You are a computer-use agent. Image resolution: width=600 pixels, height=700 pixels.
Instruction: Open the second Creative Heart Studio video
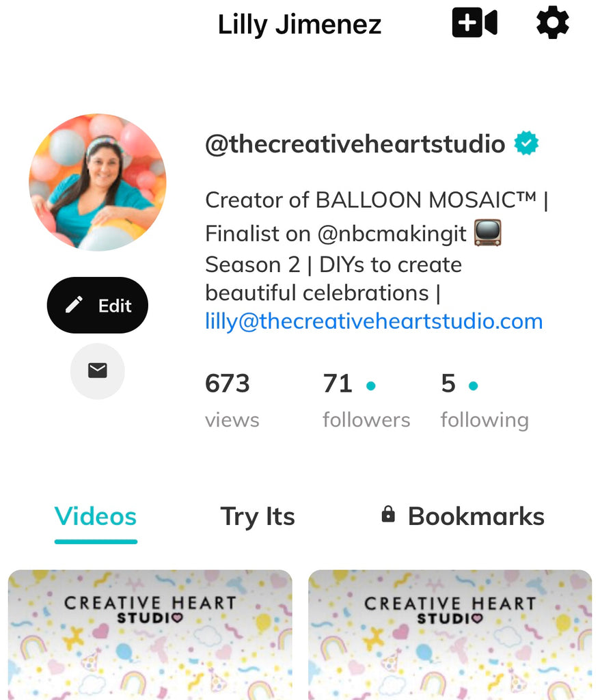[x=450, y=634]
